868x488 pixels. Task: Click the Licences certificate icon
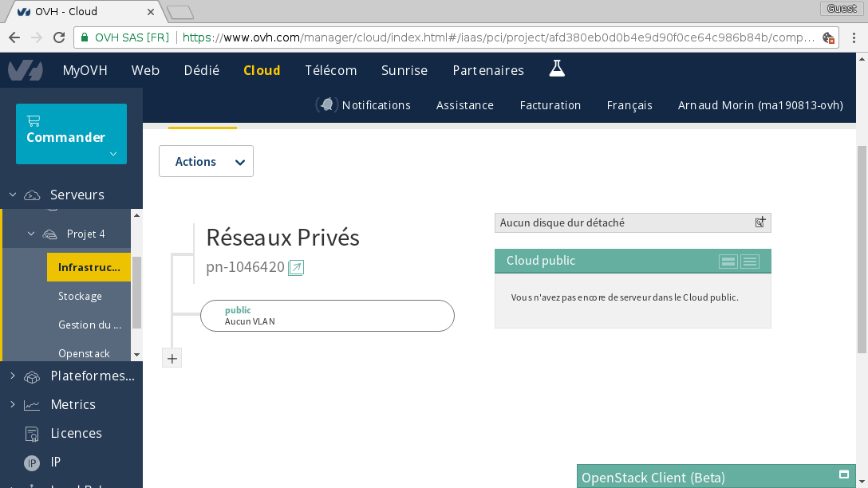tap(32, 434)
